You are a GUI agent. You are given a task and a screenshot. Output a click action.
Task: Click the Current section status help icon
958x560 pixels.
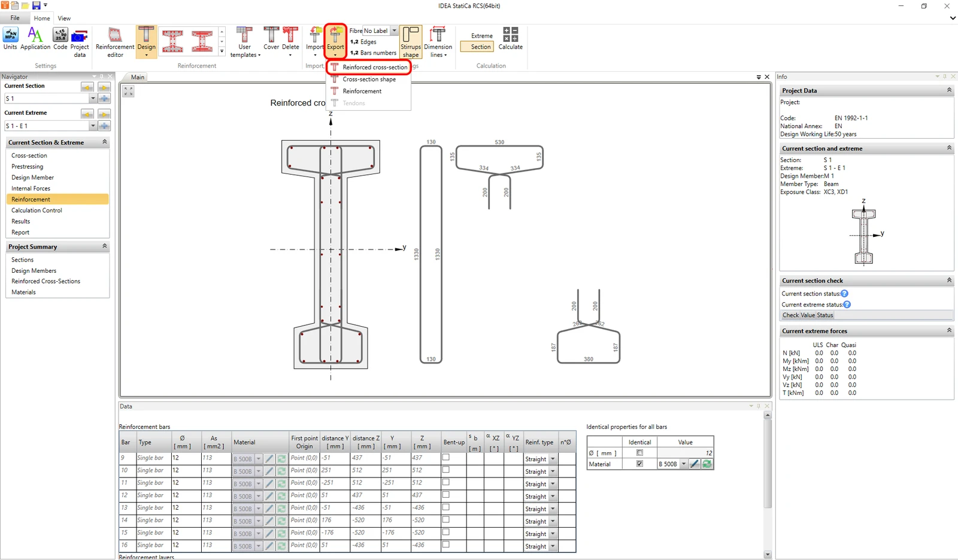coord(844,294)
